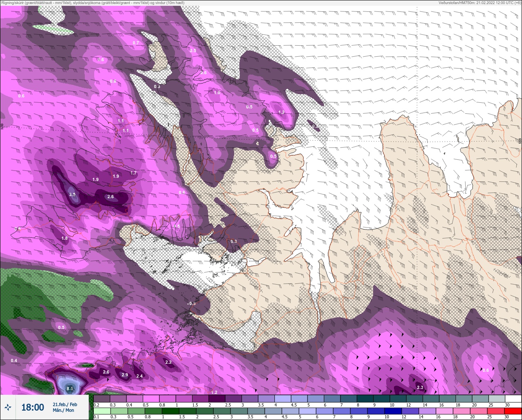Click the 3.5 precipitation value on the map

click(x=72, y=195)
